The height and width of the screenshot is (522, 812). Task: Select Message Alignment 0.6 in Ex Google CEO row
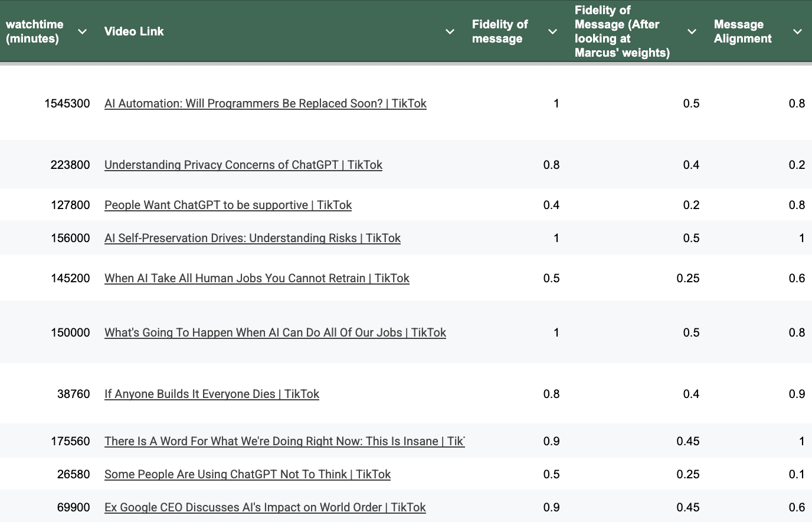[x=797, y=507]
